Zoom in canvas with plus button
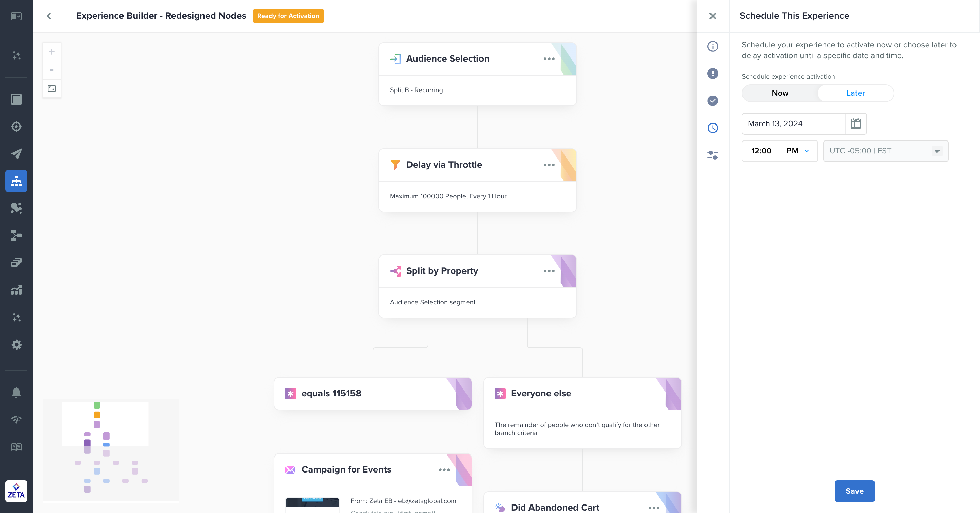 52,52
